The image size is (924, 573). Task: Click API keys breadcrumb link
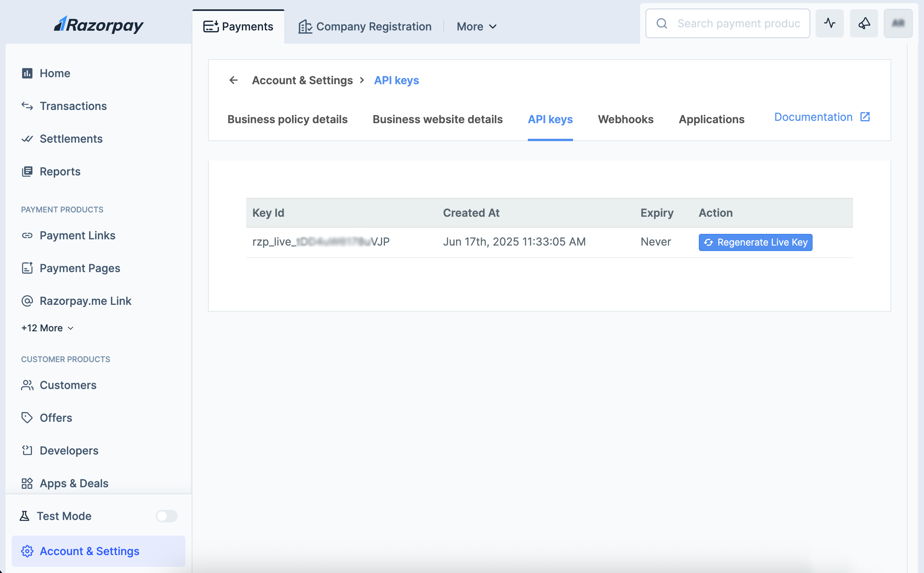[397, 80]
